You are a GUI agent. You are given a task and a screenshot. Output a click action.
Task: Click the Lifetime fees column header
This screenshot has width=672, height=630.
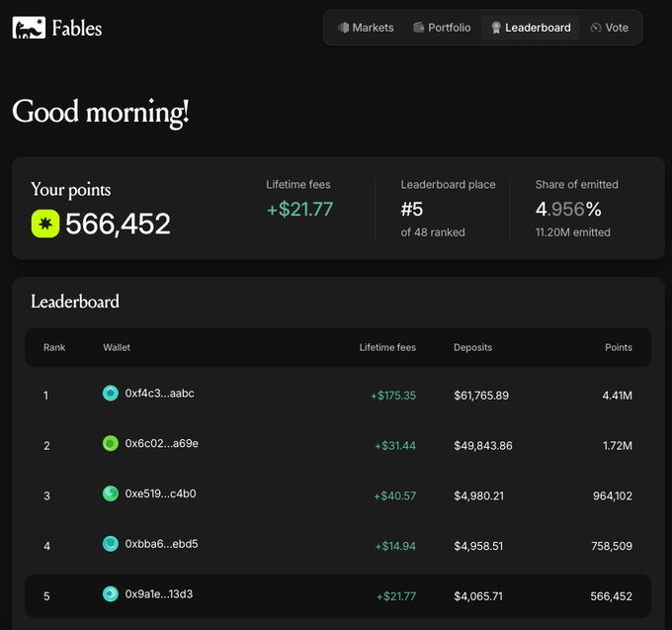tap(387, 347)
